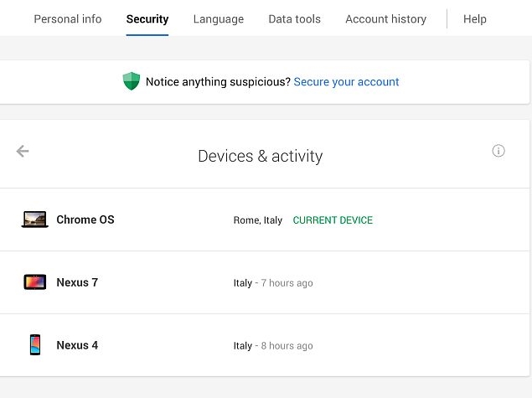Select the Nexus 7 device name
The image size is (532, 398).
pyautogui.click(x=77, y=282)
